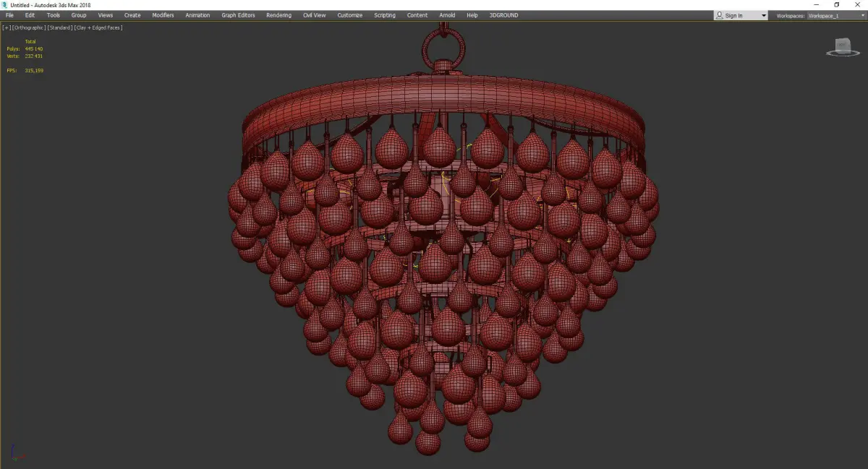Open the Customize menu
868x469 pixels.
350,15
